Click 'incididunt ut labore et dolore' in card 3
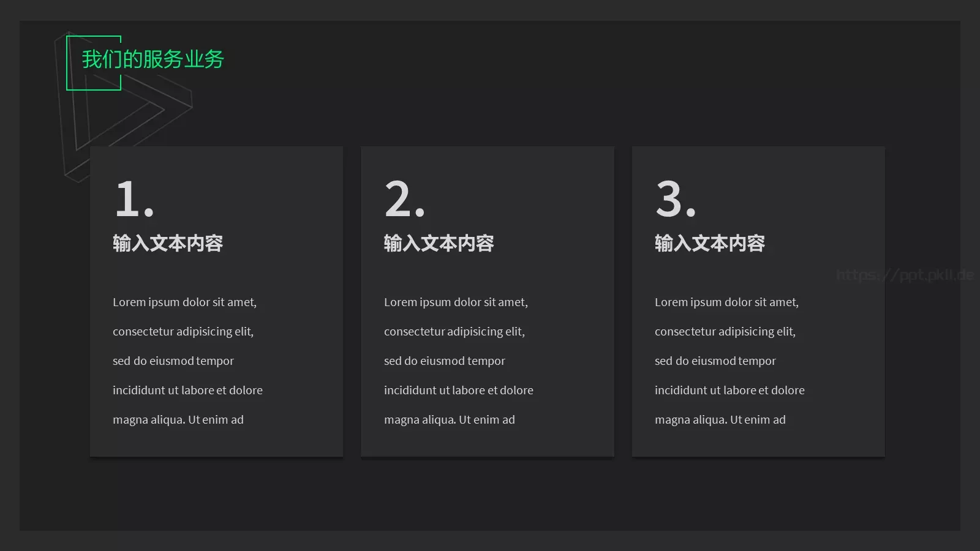The width and height of the screenshot is (980, 551). 729,390
